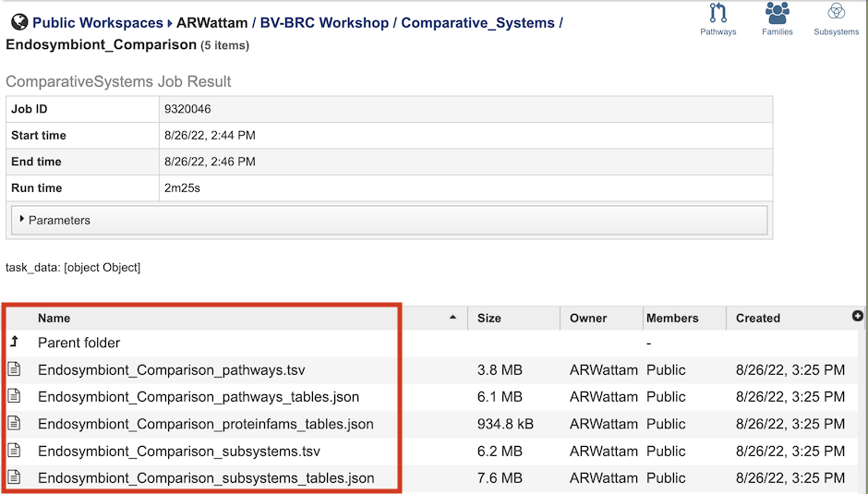The width and height of the screenshot is (868, 494).
Task: Click the ComparativeSystems Job Result heading
Action: click(x=118, y=81)
